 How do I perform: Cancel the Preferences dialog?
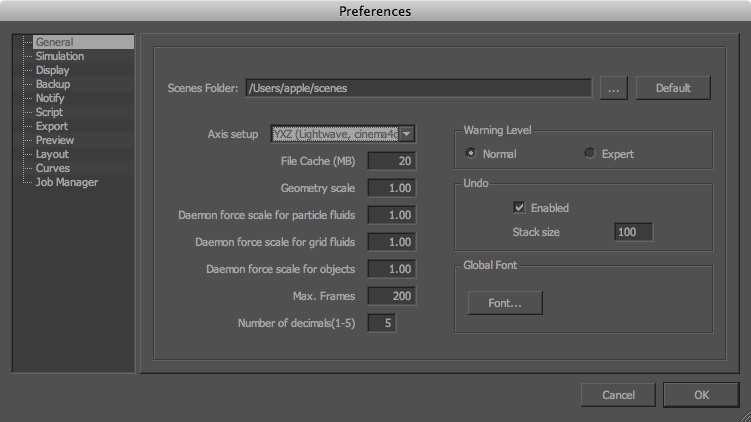[618, 395]
